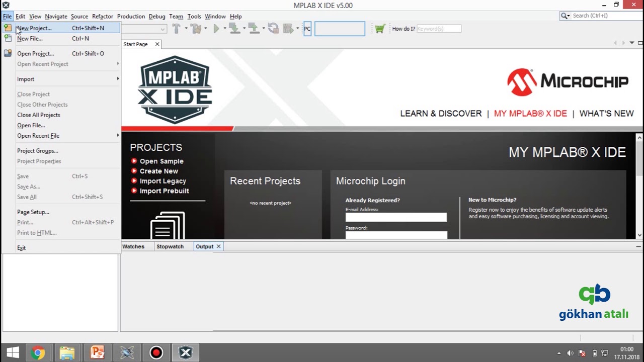Click the New File icon in File menu

pos(8,38)
